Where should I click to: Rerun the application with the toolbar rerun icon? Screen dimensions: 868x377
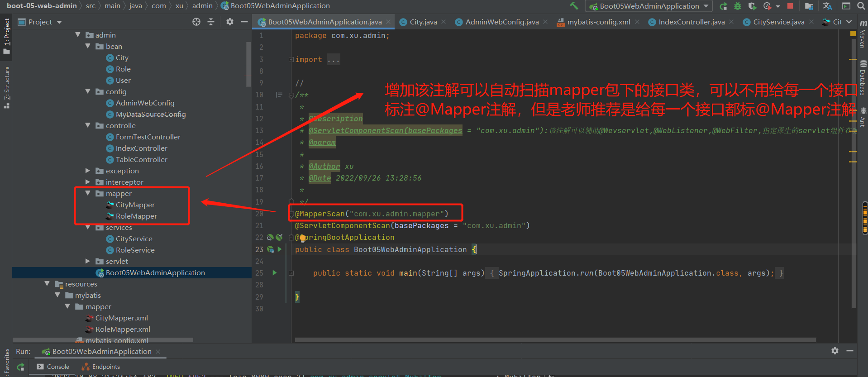tap(723, 6)
